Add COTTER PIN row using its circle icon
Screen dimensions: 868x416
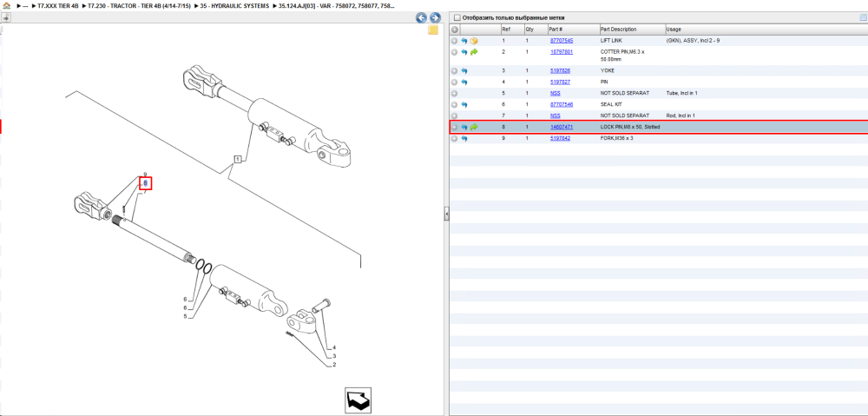tap(455, 52)
